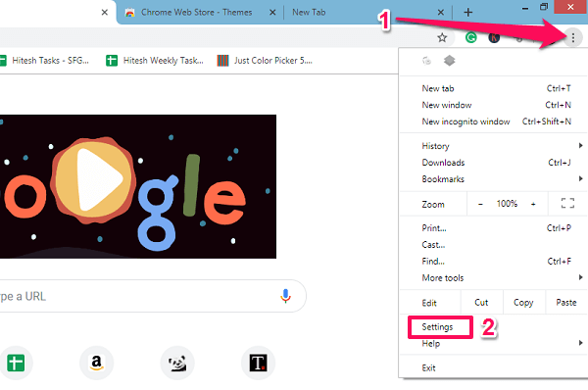Minimize the Chrome window

(525, 8)
